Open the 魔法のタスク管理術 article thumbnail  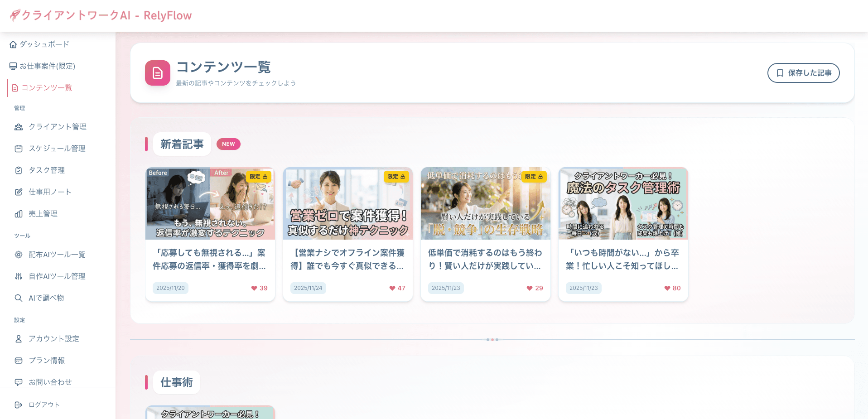pos(623,203)
